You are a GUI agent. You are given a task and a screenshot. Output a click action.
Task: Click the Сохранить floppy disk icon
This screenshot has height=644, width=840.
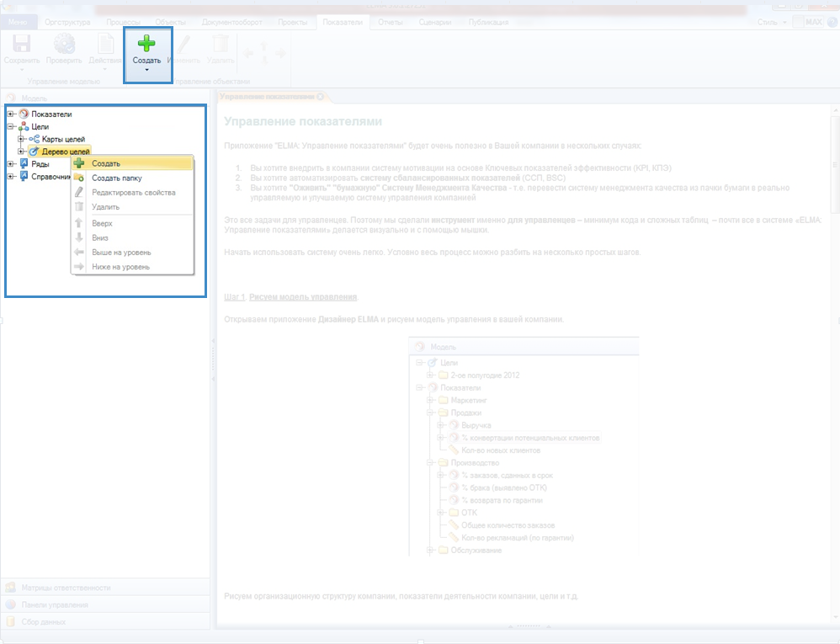(x=21, y=45)
